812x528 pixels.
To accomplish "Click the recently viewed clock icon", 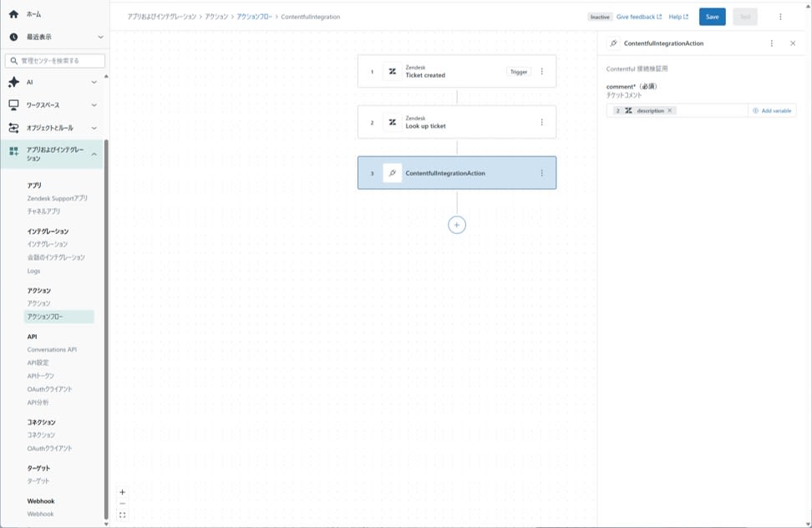I will click(x=14, y=37).
